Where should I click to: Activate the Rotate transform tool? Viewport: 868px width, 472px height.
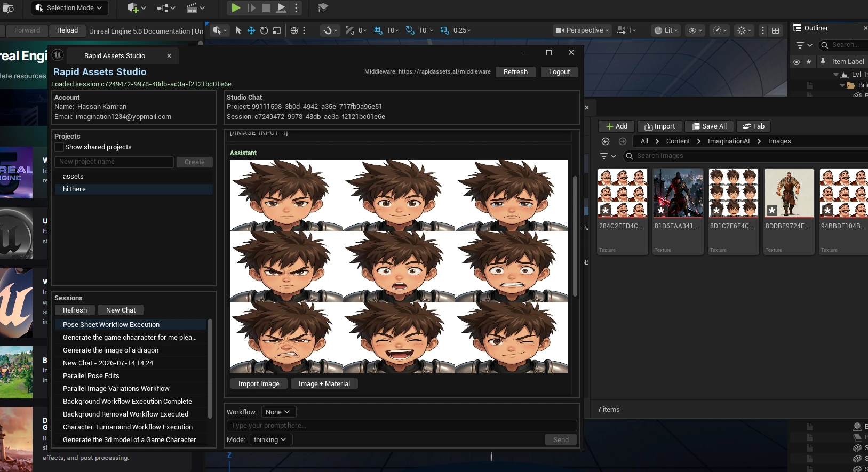pyautogui.click(x=264, y=30)
